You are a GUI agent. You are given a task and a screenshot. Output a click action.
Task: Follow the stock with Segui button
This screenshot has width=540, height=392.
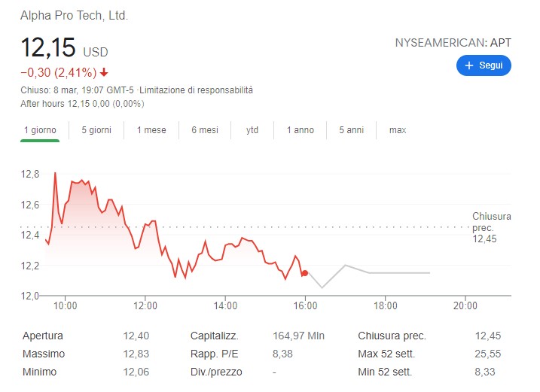[484, 66]
